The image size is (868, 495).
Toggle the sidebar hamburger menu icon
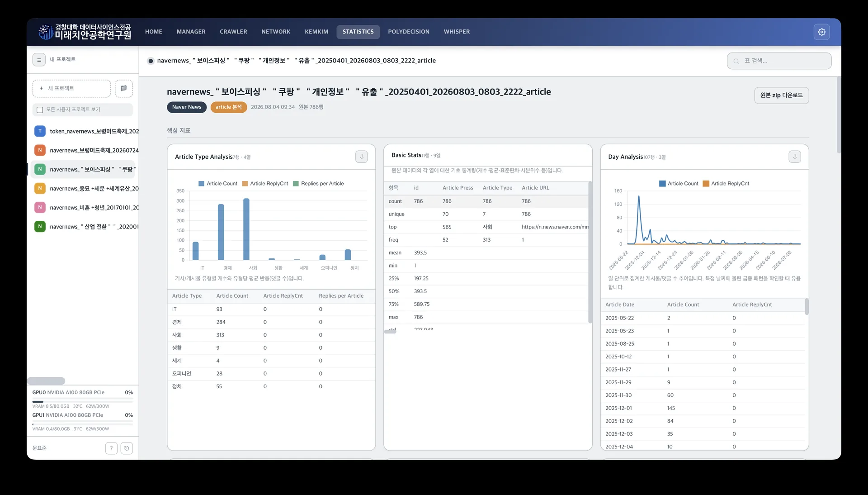[x=39, y=60]
